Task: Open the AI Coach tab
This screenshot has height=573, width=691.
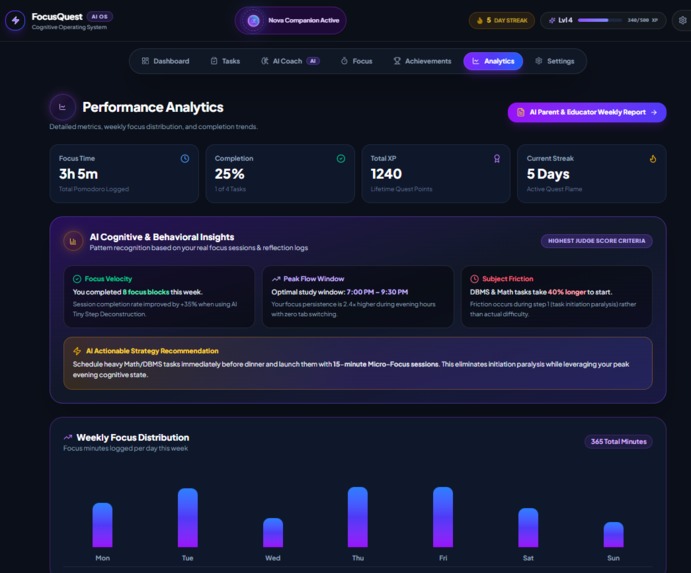Action: (x=290, y=61)
